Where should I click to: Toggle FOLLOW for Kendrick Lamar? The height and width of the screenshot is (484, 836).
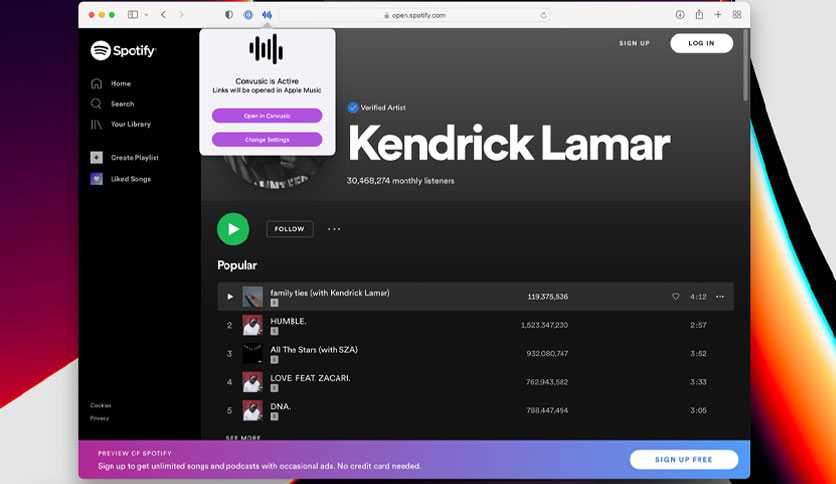[x=290, y=229]
